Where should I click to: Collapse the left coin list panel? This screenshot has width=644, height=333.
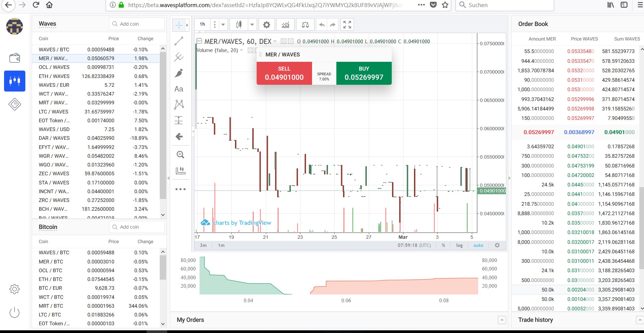pos(169,178)
